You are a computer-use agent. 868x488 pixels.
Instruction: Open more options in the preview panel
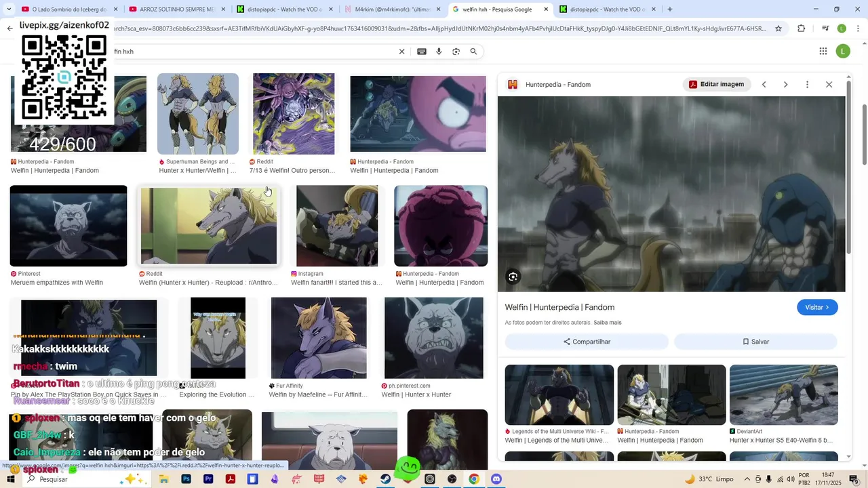807,85
